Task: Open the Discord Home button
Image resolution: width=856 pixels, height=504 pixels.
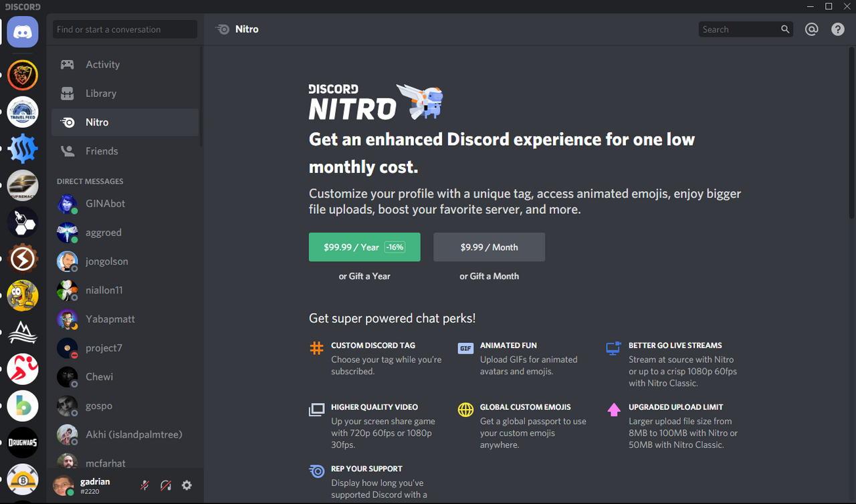Action: click(23, 32)
